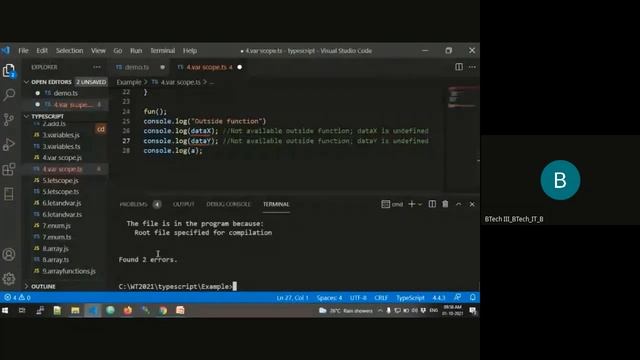Open launch profile dropdown arrow beside plus
The height and width of the screenshot is (360, 640).
(420, 204)
